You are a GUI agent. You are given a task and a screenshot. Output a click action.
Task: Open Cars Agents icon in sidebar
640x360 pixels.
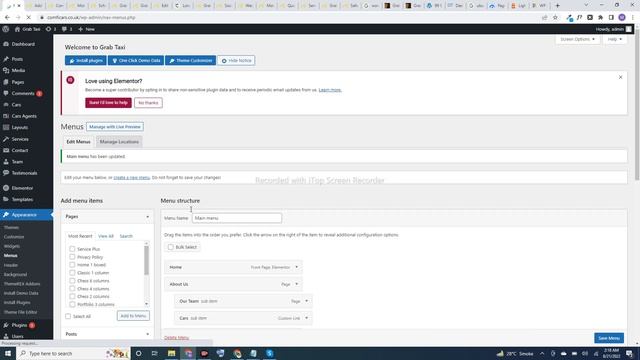pyautogui.click(x=6, y=116)
